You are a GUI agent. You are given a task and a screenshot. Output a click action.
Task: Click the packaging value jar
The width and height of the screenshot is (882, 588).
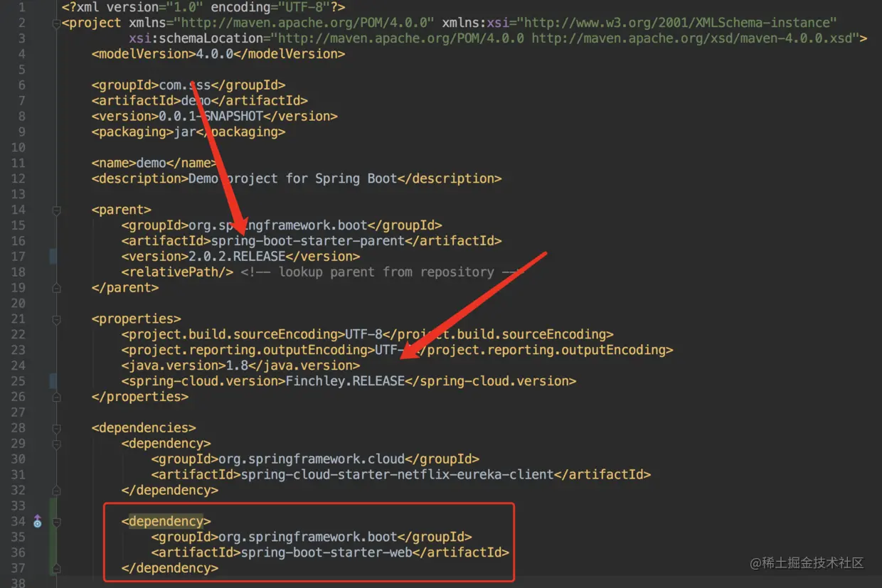[185, 132]
